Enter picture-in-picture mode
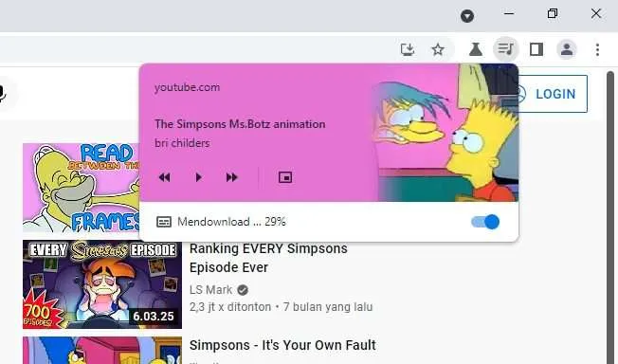618x364 pixels. 285,177
